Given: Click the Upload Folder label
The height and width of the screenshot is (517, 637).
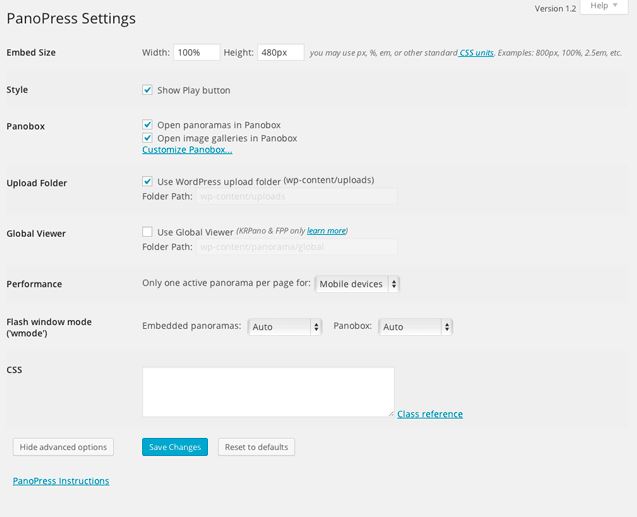Looking at the screenshot, I should tap(37, 183).
